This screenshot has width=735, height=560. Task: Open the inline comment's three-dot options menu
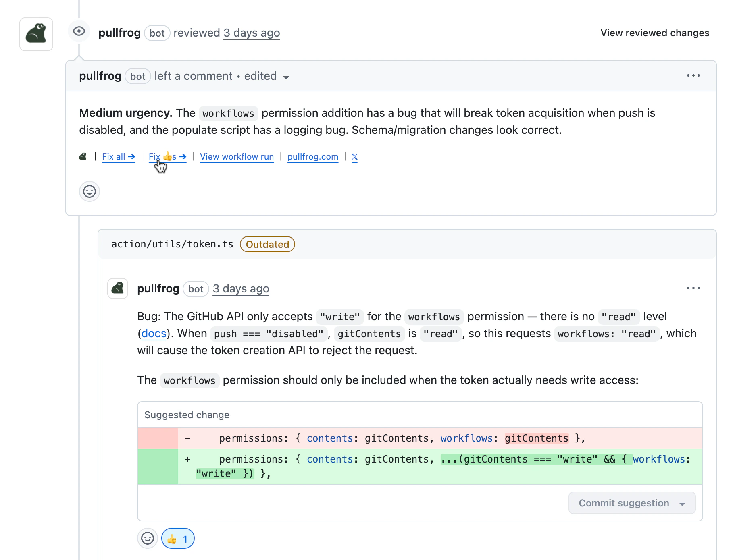tap(693, 288)
